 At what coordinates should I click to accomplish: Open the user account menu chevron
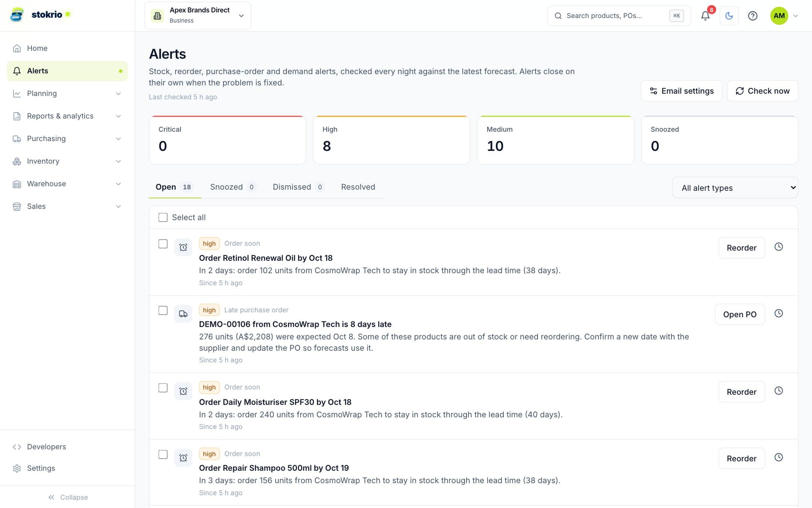coord(795,15)
